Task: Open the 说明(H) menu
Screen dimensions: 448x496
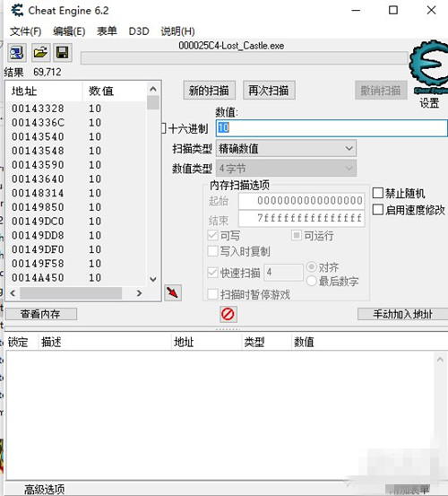Action: (x=178, y=31)
